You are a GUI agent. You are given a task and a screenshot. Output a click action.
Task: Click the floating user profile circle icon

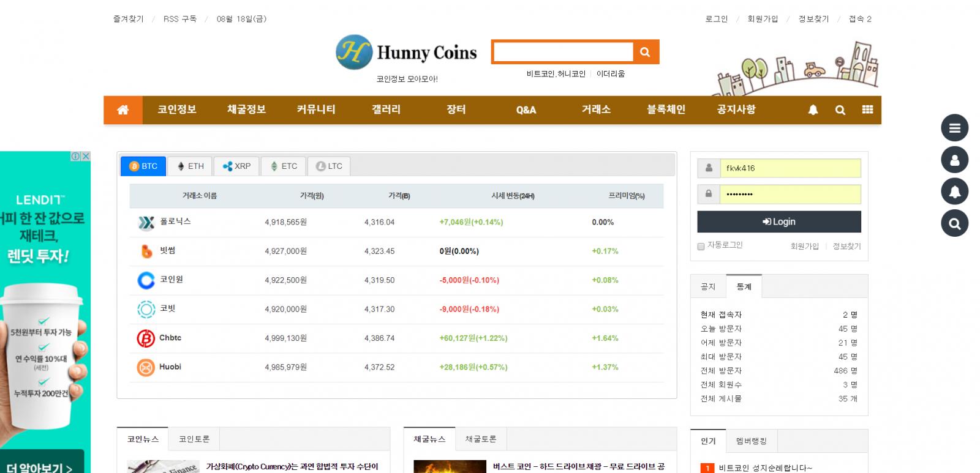[x=954, y=160]
